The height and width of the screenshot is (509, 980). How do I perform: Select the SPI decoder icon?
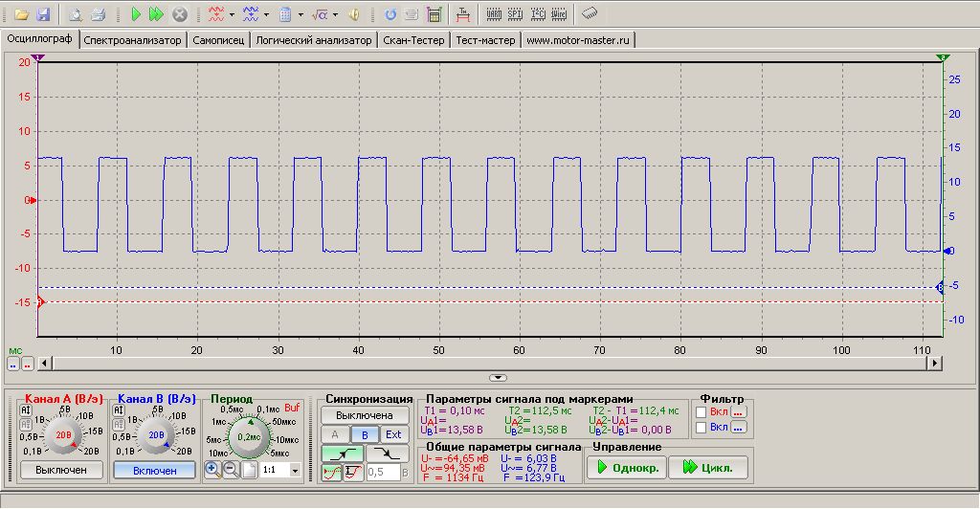[x=515, y=13]
